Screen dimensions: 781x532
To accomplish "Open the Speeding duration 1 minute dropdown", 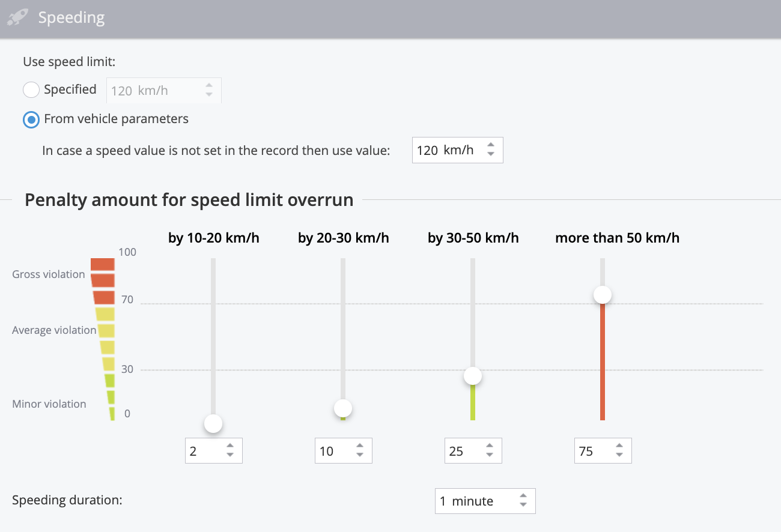I will click(485, 501).
